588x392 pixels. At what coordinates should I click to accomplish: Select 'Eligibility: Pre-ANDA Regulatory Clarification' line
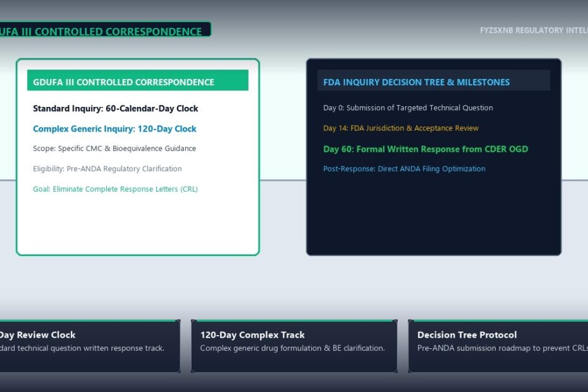[107, 169]
